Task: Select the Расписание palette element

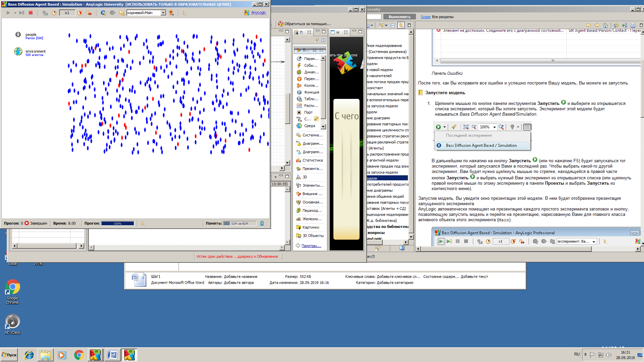Action: click(x=307, y=106)
